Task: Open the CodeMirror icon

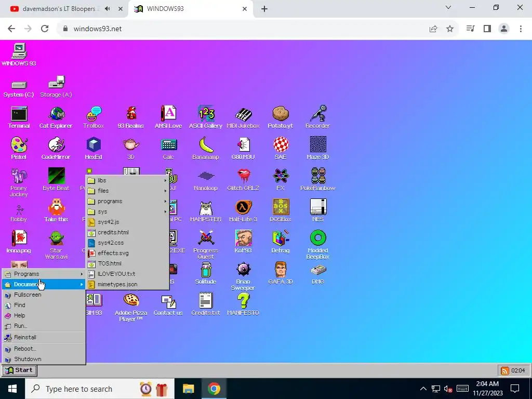Action: [56, 148]
